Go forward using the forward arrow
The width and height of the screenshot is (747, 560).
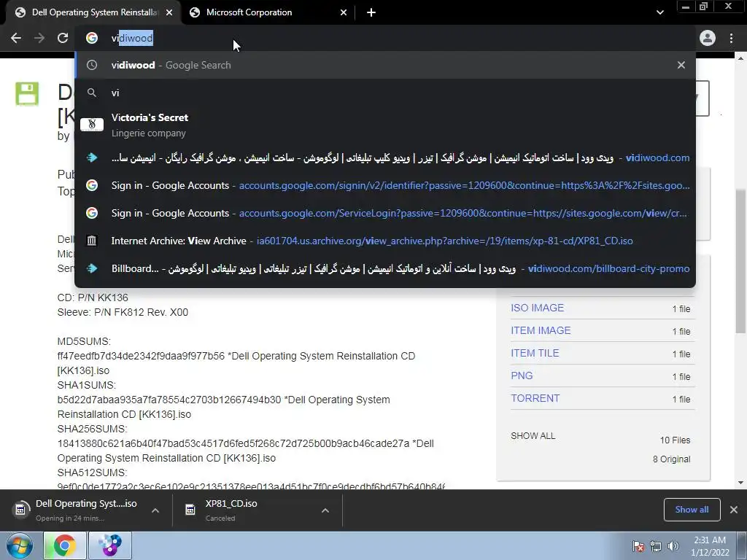39,38
